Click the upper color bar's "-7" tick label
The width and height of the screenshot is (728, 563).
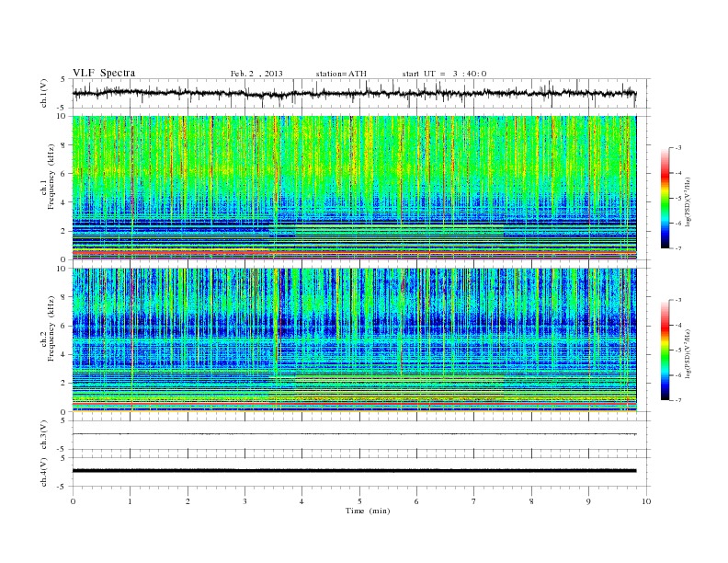(x=677, y=248)
